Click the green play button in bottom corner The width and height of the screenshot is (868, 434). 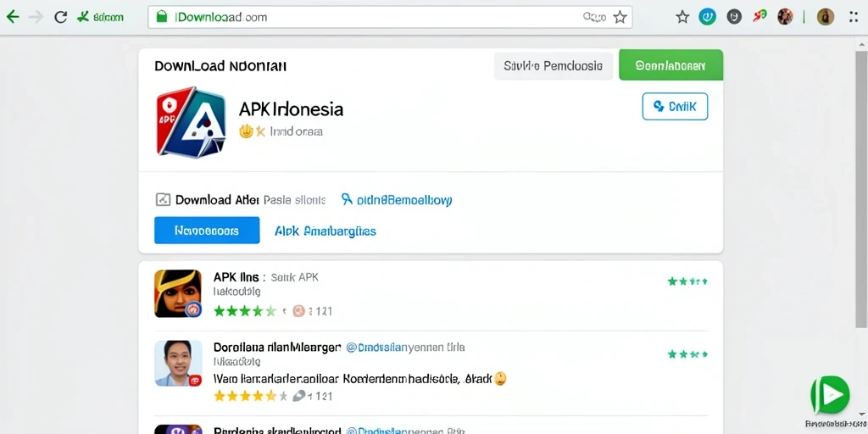coord(831,395)
